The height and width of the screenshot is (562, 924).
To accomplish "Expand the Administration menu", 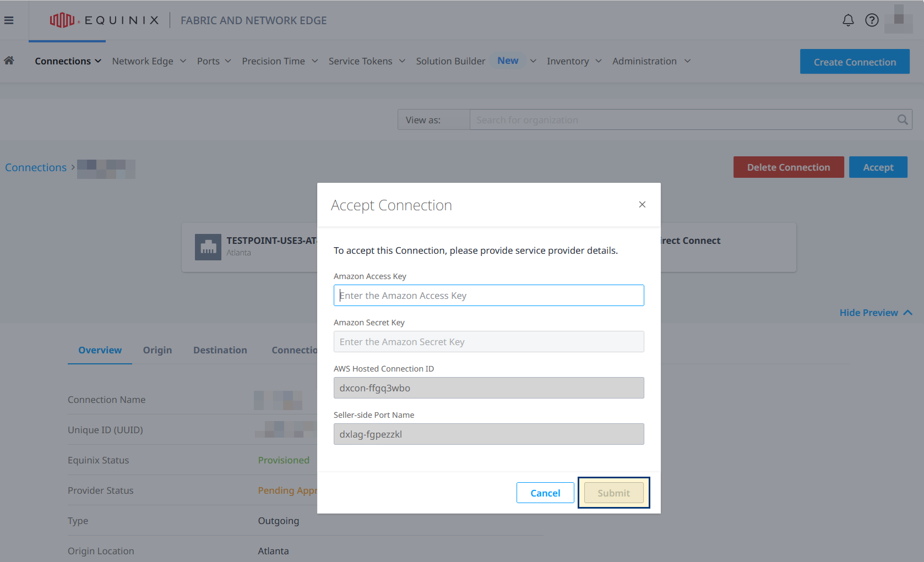I will click(x=651, y=61).
